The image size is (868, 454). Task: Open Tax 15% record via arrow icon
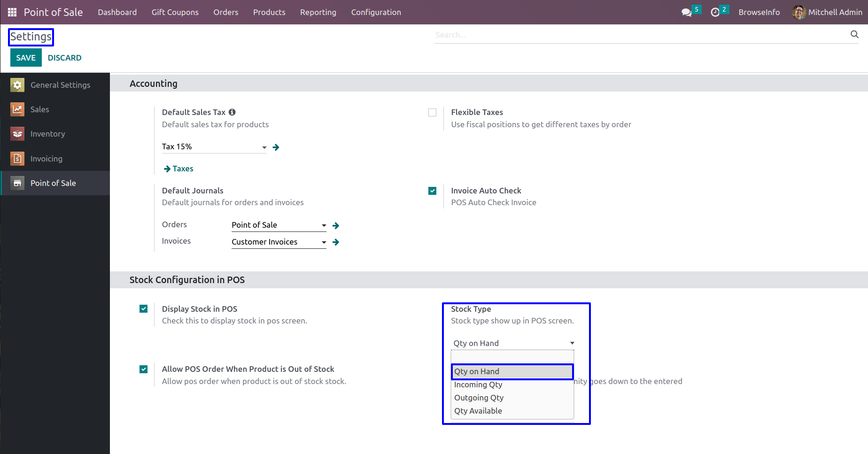276,147
